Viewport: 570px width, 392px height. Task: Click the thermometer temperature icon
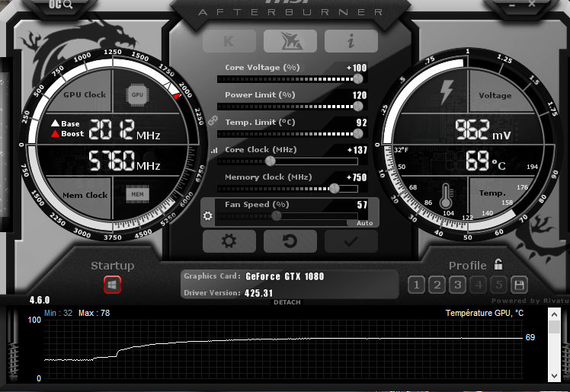(446, 196)
